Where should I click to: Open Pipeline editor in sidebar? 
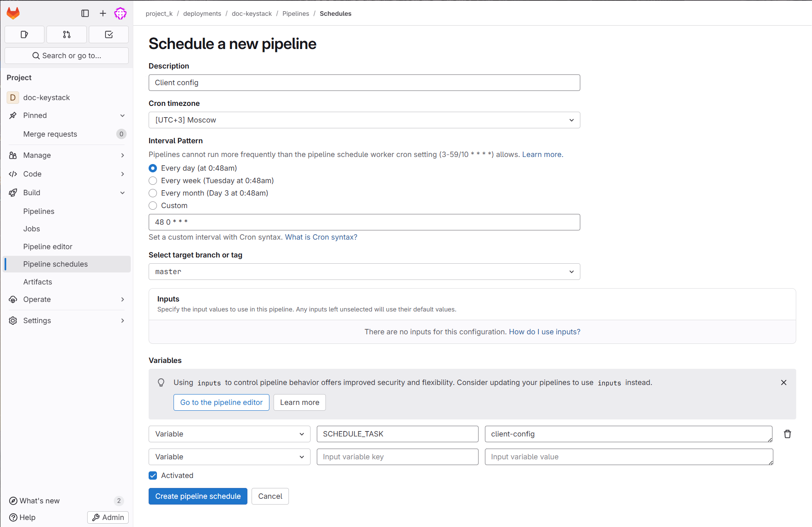tap(48, 247)
